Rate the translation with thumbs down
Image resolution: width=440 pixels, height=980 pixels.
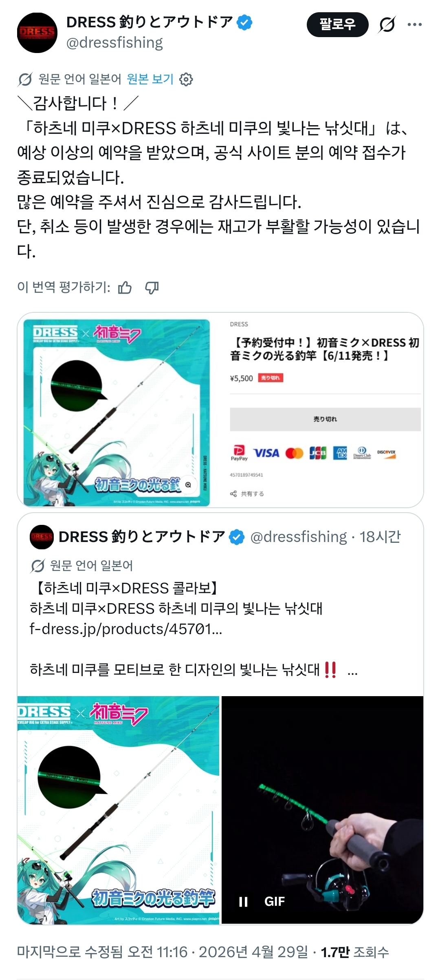(x=152, y=288)
